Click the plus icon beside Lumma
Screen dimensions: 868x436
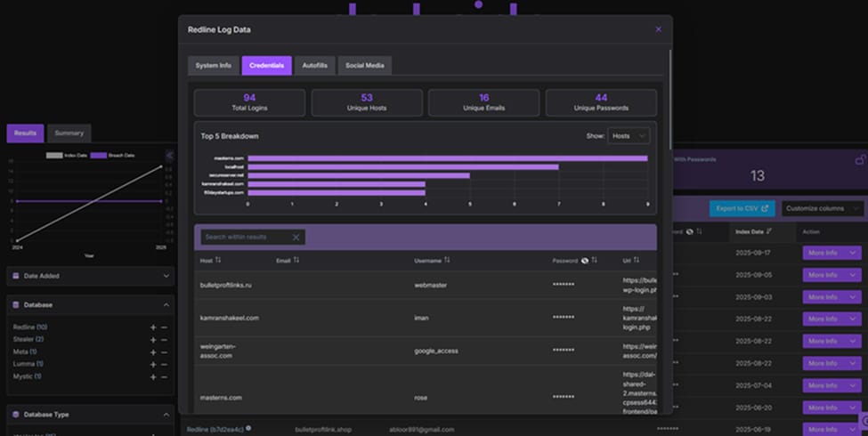click(x=153, y=364)
